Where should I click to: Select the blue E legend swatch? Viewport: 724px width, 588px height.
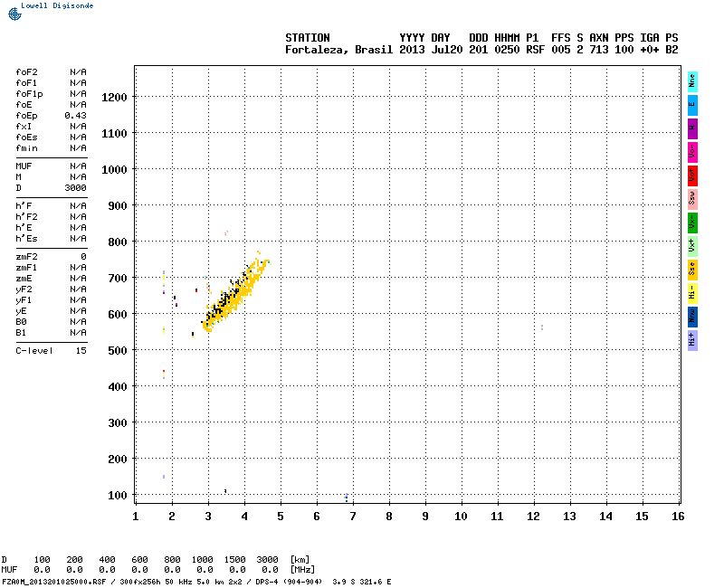click(692, 105)
